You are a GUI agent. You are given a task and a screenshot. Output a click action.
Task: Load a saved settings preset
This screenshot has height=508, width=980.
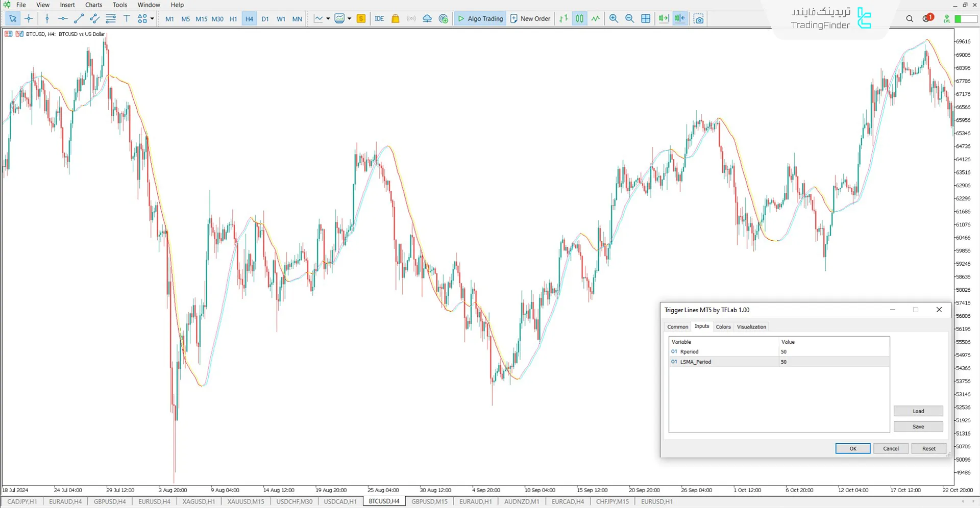tap(918, 411)
